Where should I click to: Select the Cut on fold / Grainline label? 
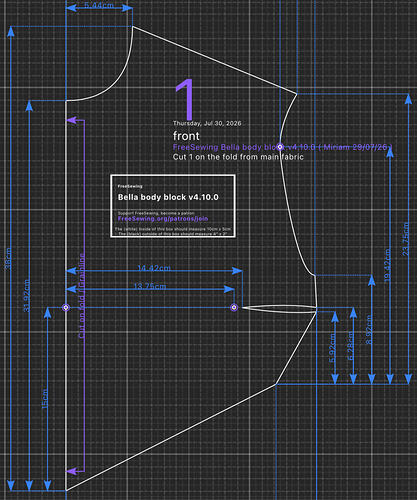coord(82,296)
